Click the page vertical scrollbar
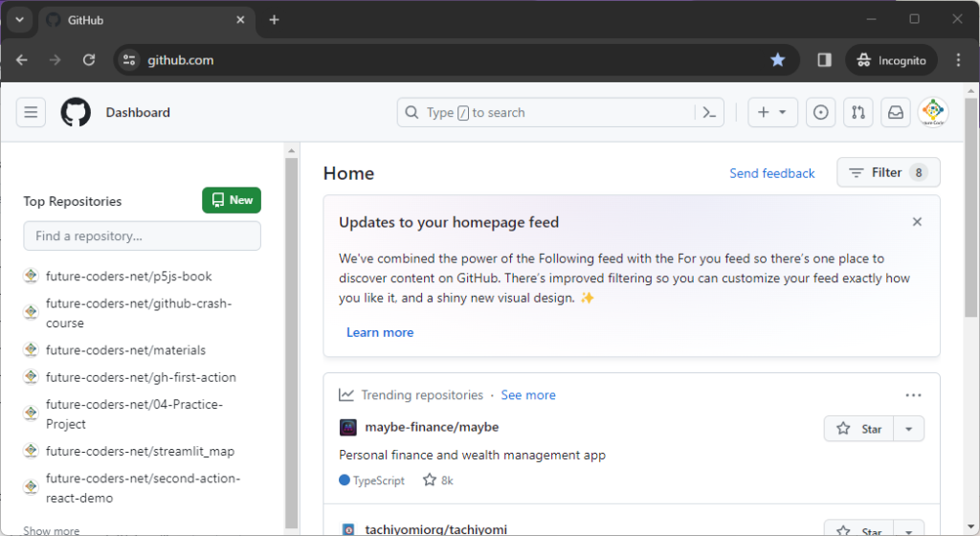 pos(970,206)
